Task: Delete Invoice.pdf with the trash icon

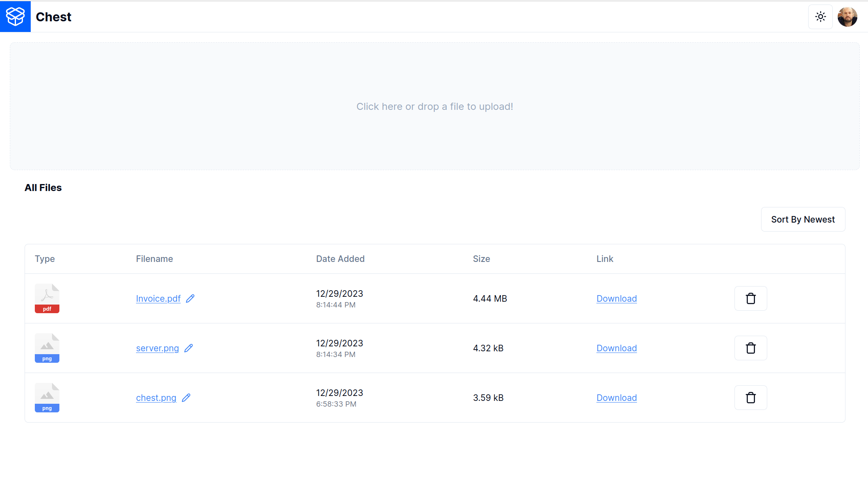Action: pos(750,298)
